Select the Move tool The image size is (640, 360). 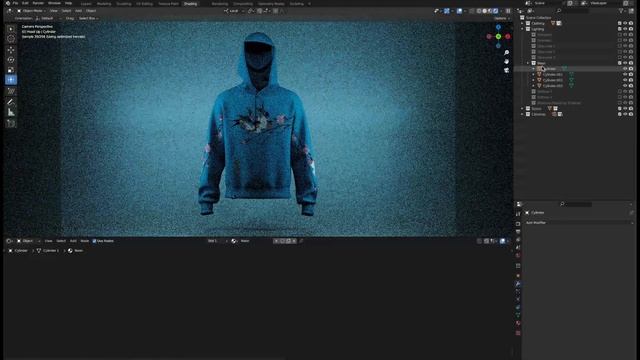click(x=11, y=50)
